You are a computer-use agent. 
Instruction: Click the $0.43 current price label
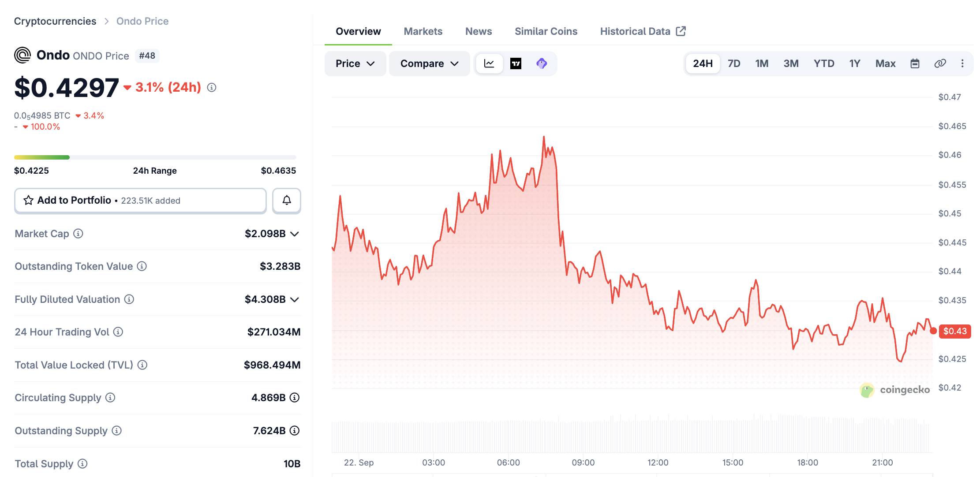click(x=955, y=331)
